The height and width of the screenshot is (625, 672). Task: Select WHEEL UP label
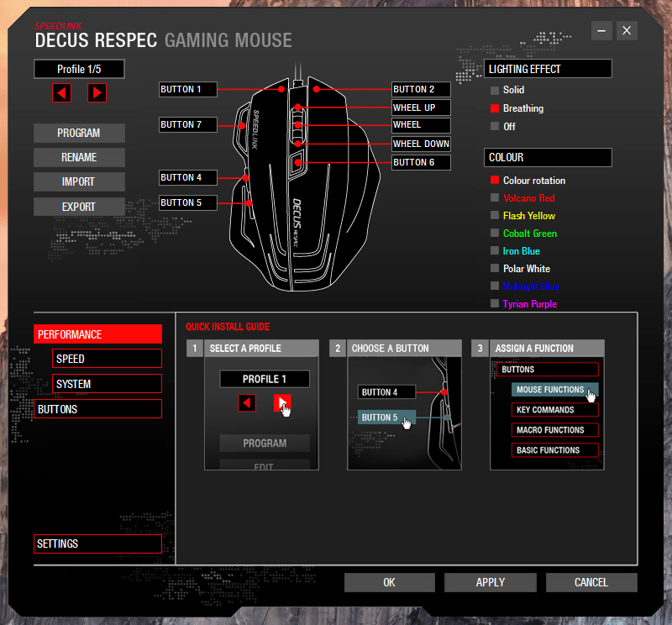tap(421, 108)
